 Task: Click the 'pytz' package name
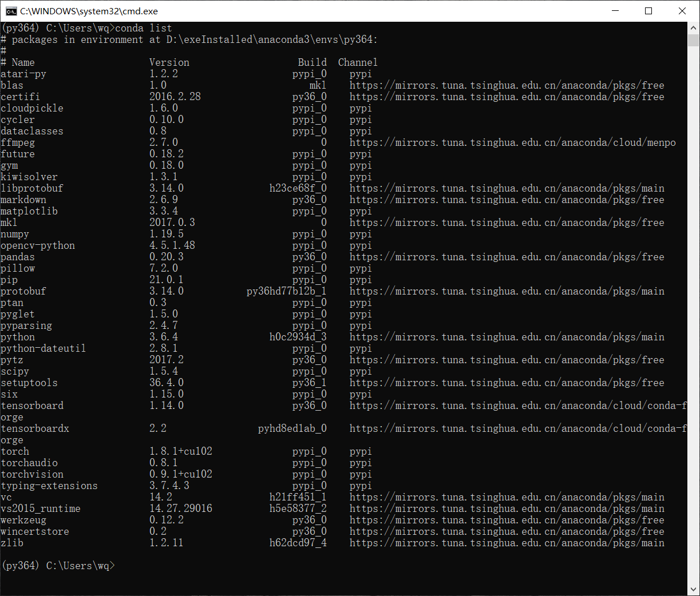pos(12,360)
